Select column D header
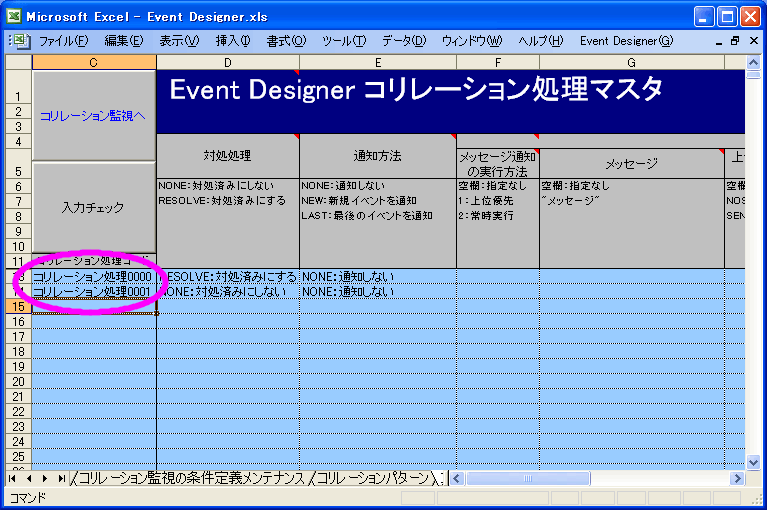Image resolution: width=767 pixels, height=510 pixels. (228, 62)
